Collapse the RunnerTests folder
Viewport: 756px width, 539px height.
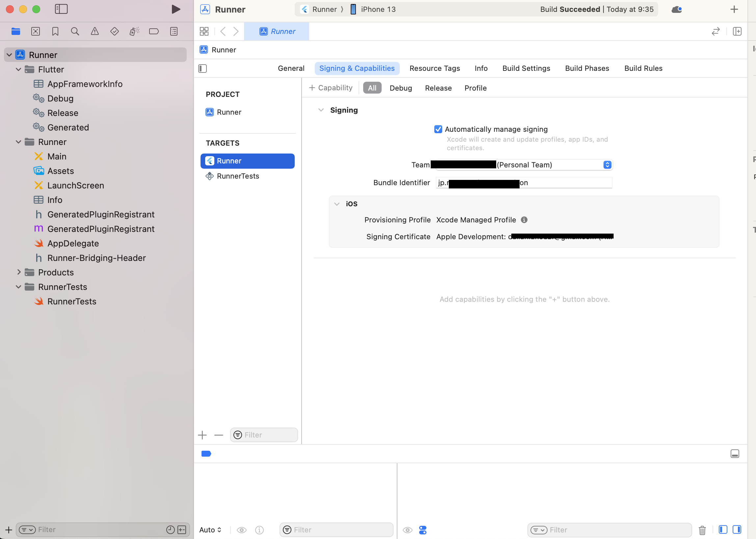(x=18, y=287)
